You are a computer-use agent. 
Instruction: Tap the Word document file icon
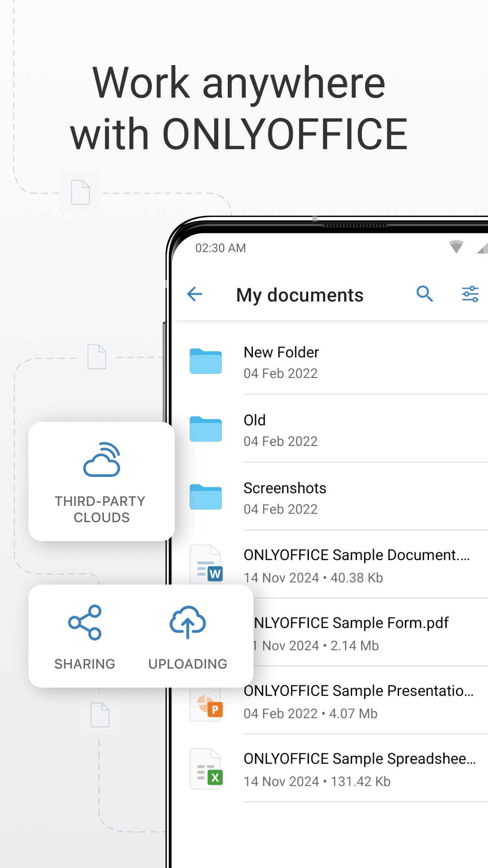tap(206, 565)
